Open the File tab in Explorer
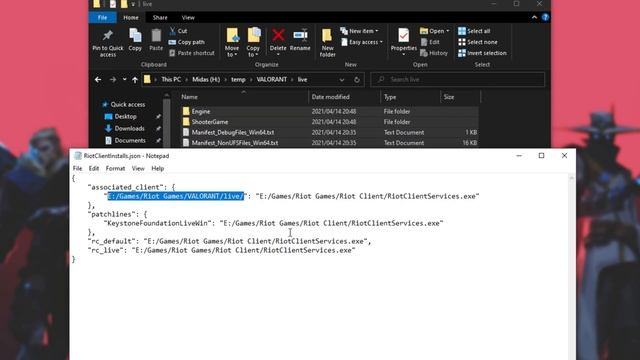This screenshot has height=360, width=640. 102,18
